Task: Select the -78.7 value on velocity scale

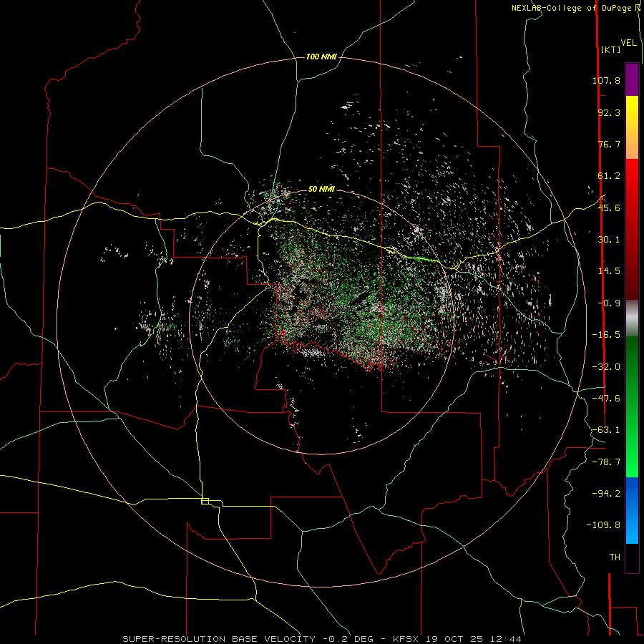Action: [606, 462]
